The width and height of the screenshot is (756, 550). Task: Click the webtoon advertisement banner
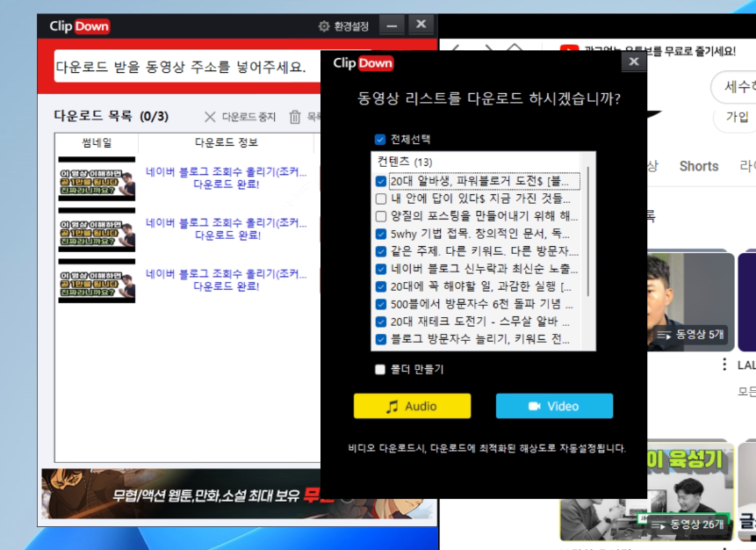click(181, 494)
